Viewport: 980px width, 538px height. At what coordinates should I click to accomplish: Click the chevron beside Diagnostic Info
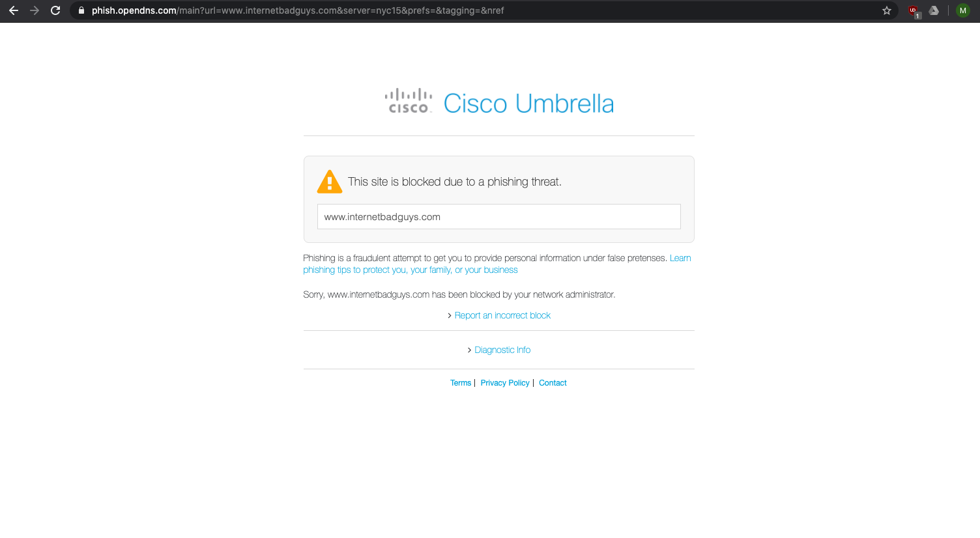coord(469,350)
